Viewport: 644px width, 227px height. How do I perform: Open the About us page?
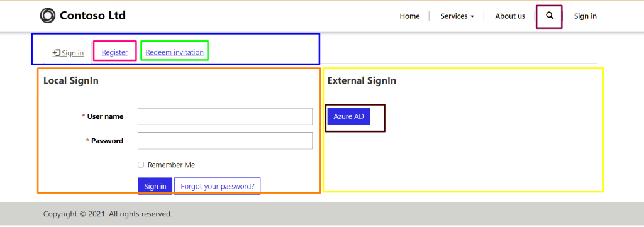[x=509, y=16]
